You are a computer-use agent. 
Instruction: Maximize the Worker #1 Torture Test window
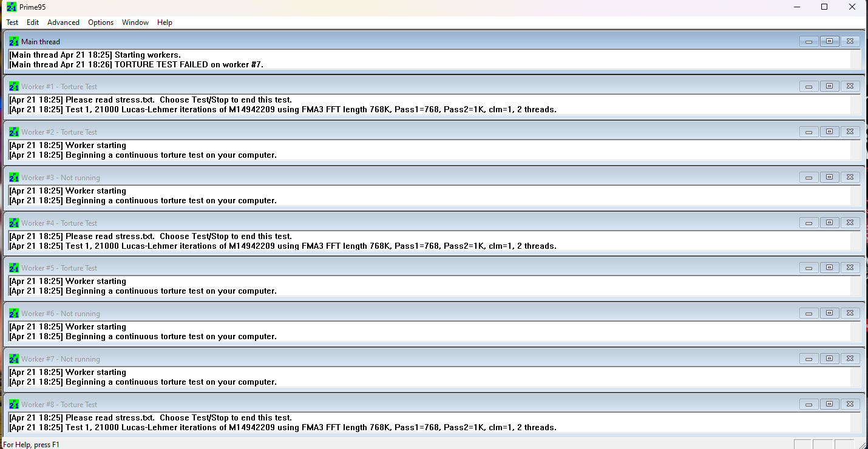click(829, 86)
